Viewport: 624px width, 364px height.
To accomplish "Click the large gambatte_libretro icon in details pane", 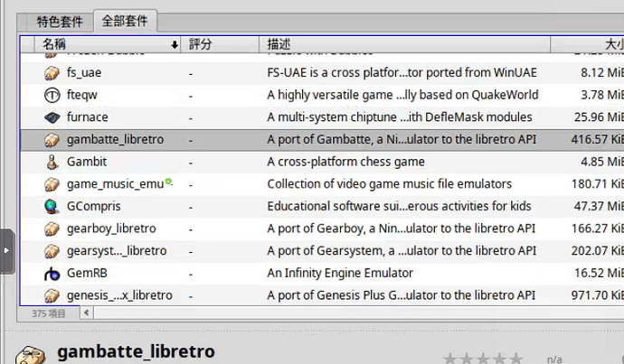I will (x=32, y=353).
